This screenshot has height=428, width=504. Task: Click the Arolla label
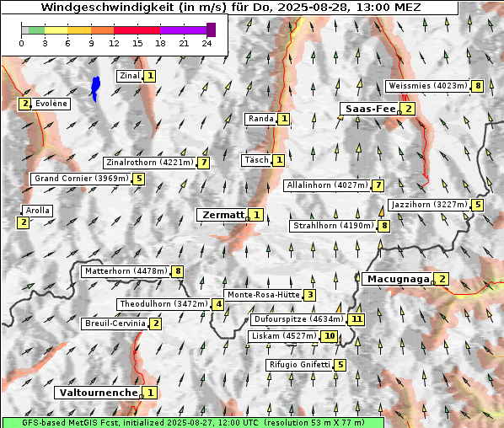click(x=37, y=211)
